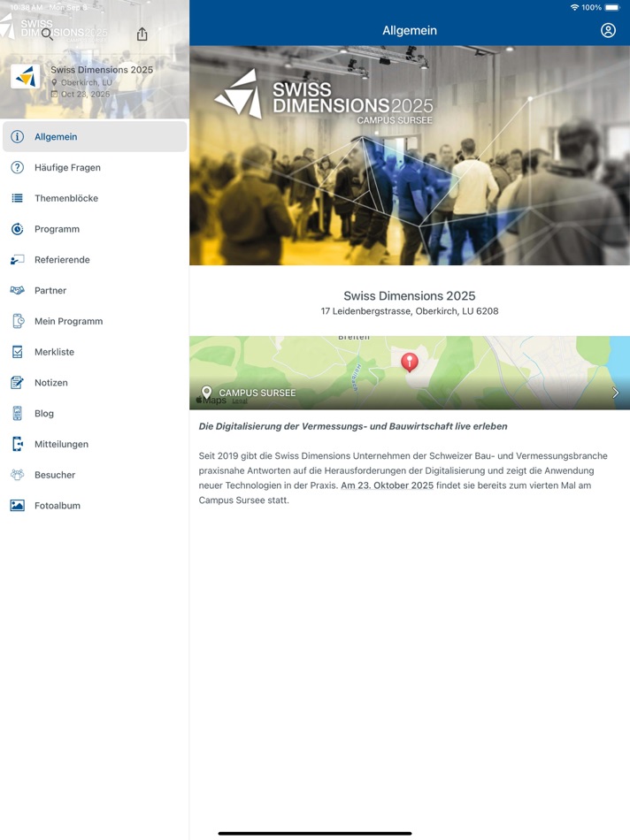Open the Blog entry
Viewport: 630px width, 840px height.
click(95, 413)
